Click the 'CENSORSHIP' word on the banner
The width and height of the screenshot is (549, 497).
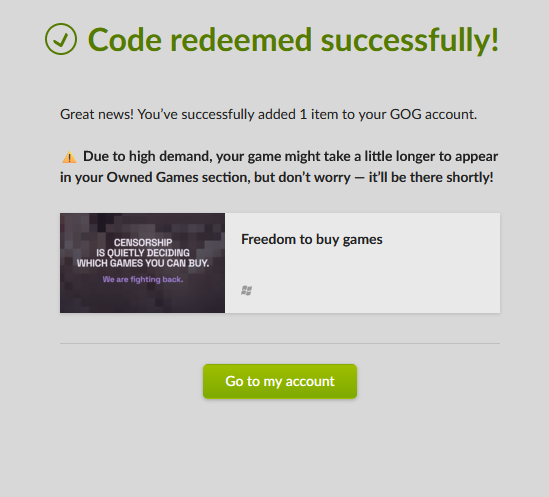(143, 242)
